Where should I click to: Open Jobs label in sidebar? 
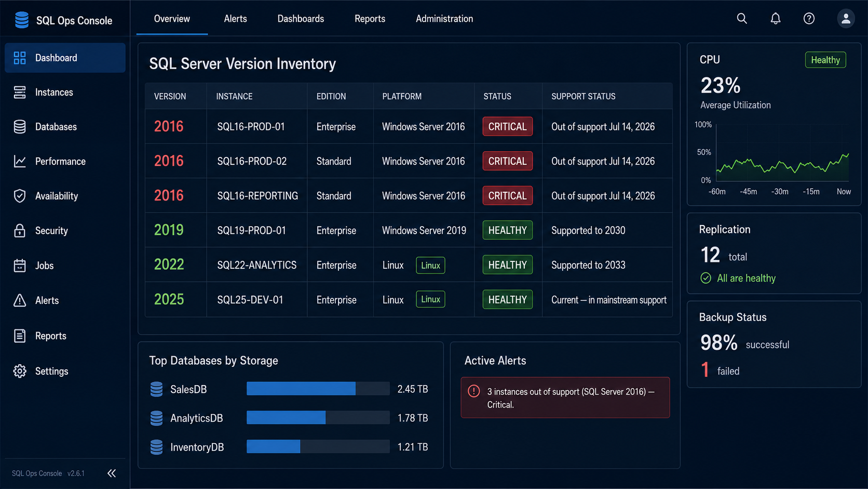tap(44, 266)
